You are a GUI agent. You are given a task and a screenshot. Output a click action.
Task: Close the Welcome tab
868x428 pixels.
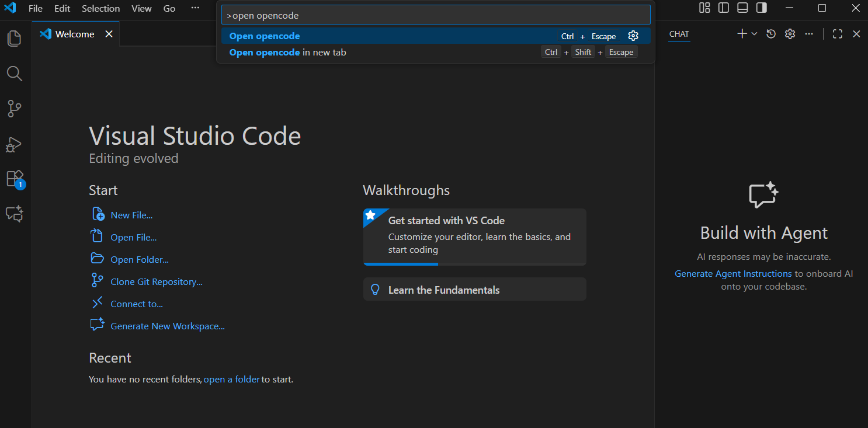click(109, 34)
